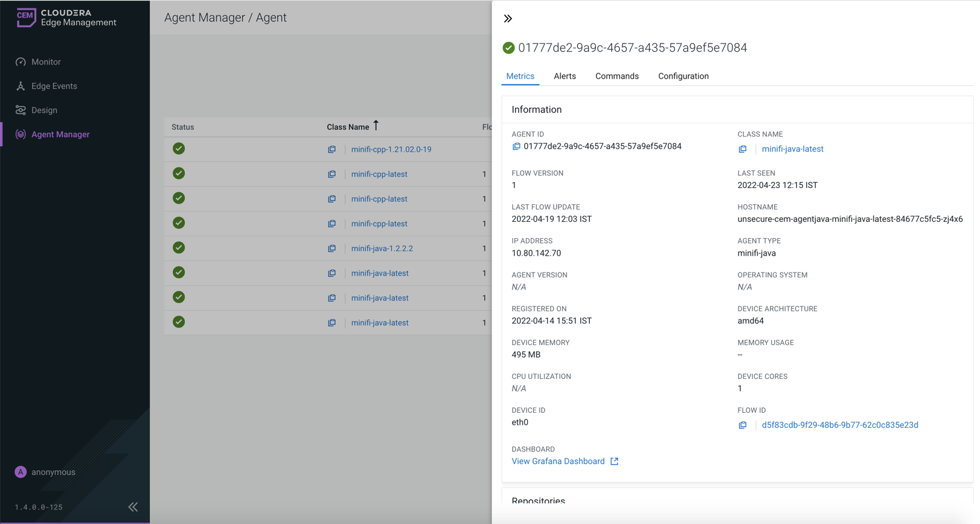Switch to the Alerts tab

pyautogui.click(x=565, y=76)
